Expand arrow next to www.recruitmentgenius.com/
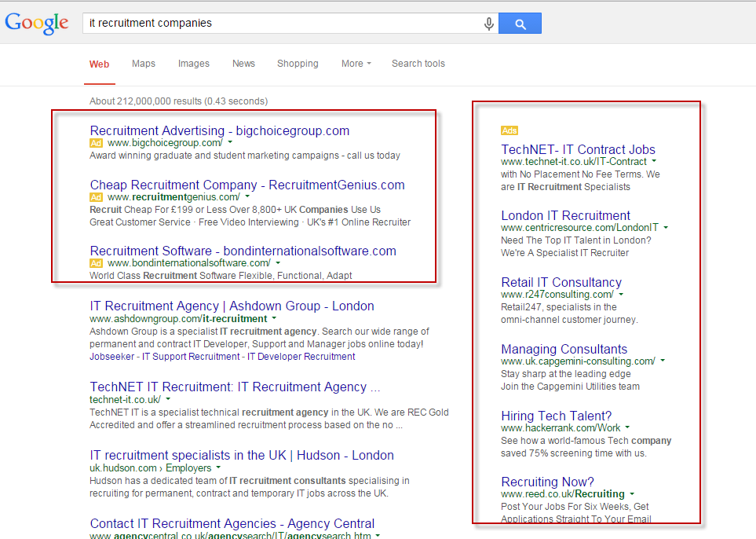Viewport: 756px width, 539px height. tap(247, 196)
